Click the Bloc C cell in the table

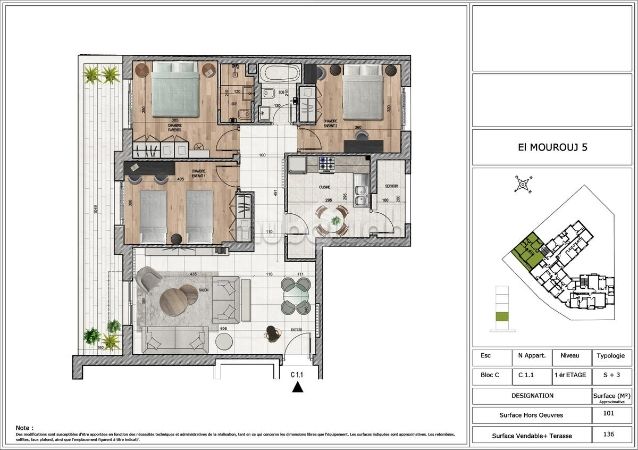(x=488, y=375)
